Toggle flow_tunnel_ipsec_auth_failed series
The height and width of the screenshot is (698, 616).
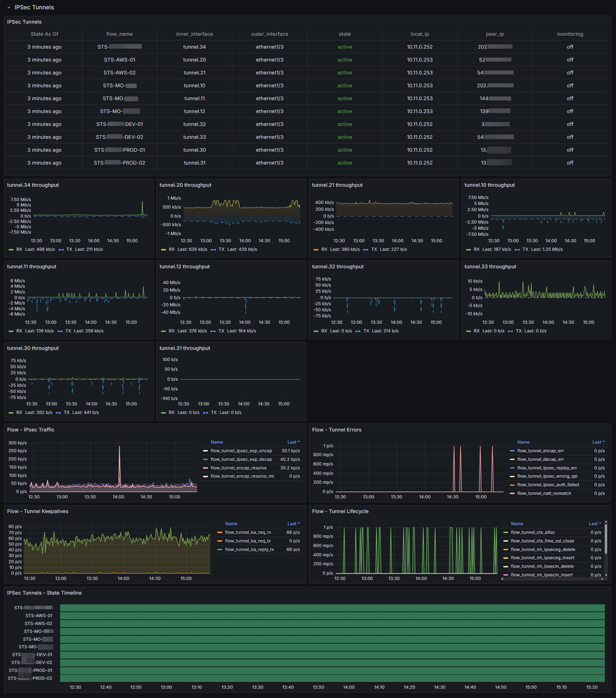(548, 485)
